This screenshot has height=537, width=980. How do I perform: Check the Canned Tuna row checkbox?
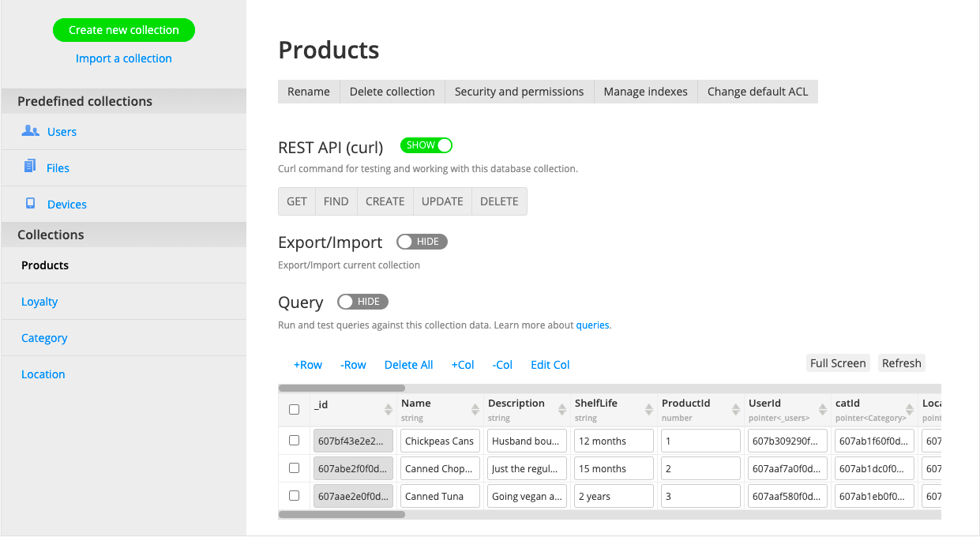coord(294,495)
